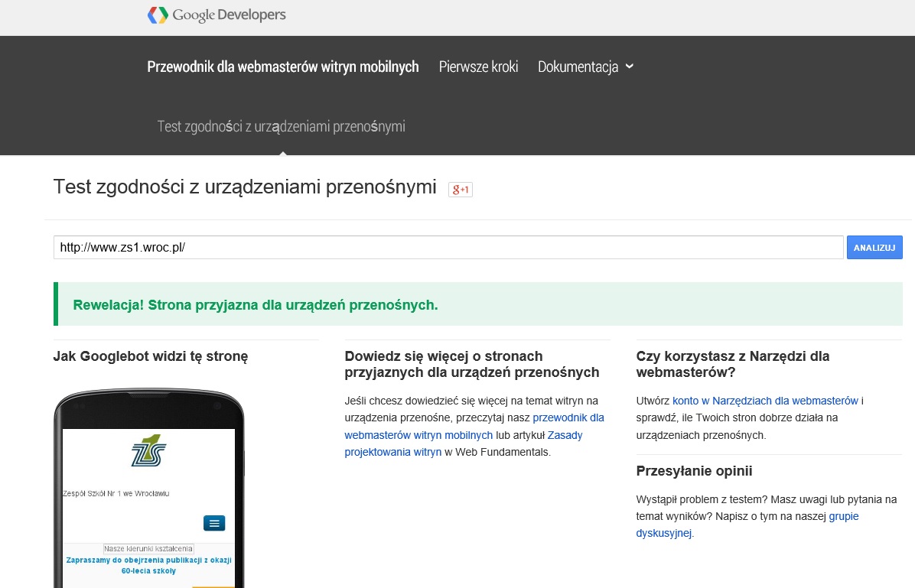Open Przewodnik dla webmasterów witryn mobilnych

tap(282, 67)
